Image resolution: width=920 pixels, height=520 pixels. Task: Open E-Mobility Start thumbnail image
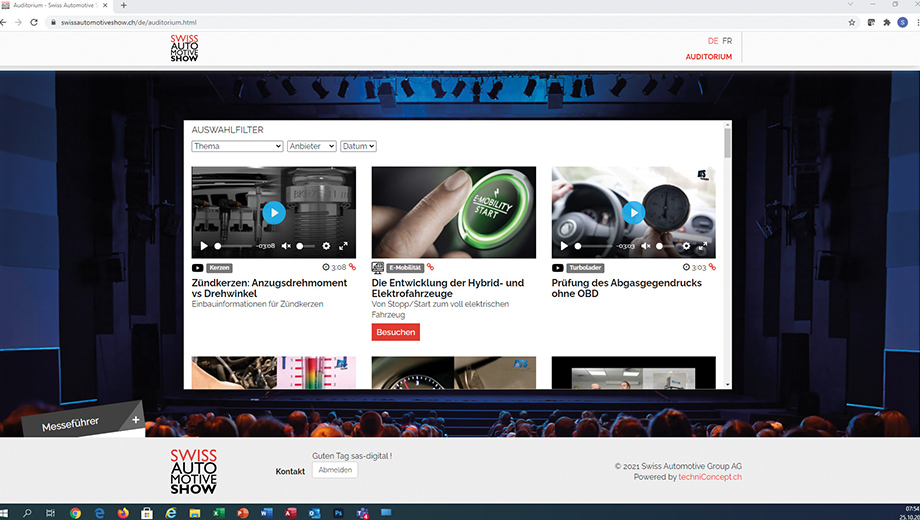click(x=454, y=212)
